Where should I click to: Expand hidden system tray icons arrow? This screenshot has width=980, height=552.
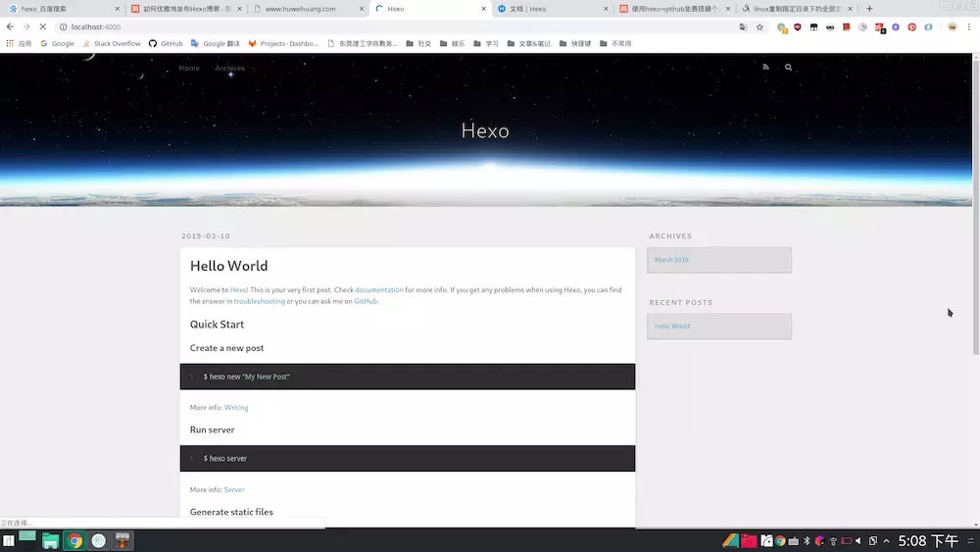pos(886,541)
